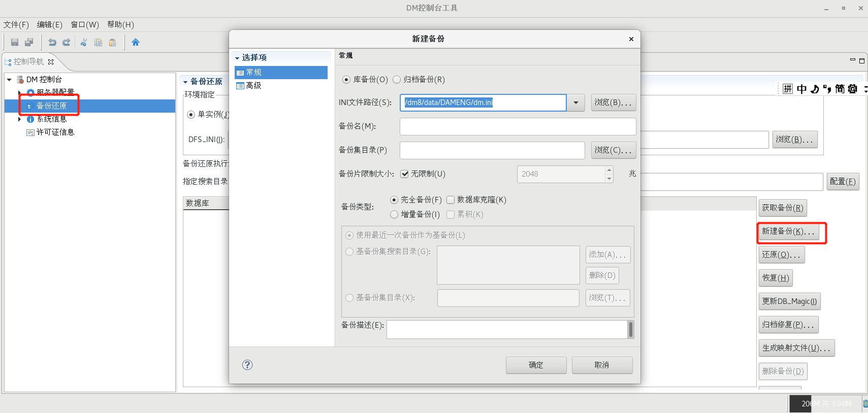
Task: Click the 服务器配置 gear icon in the tree
Action: point(30,92)
